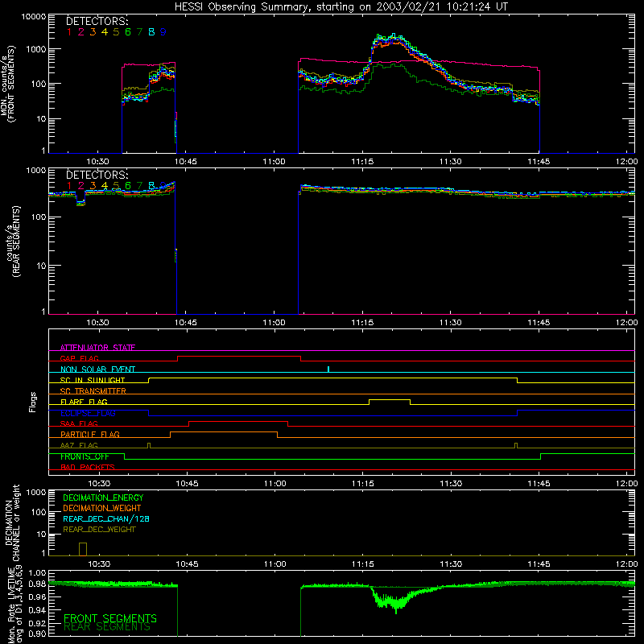
Task: Click the counts/s (REAR SEGMENTS) axis label
Action: click(13, 242)
